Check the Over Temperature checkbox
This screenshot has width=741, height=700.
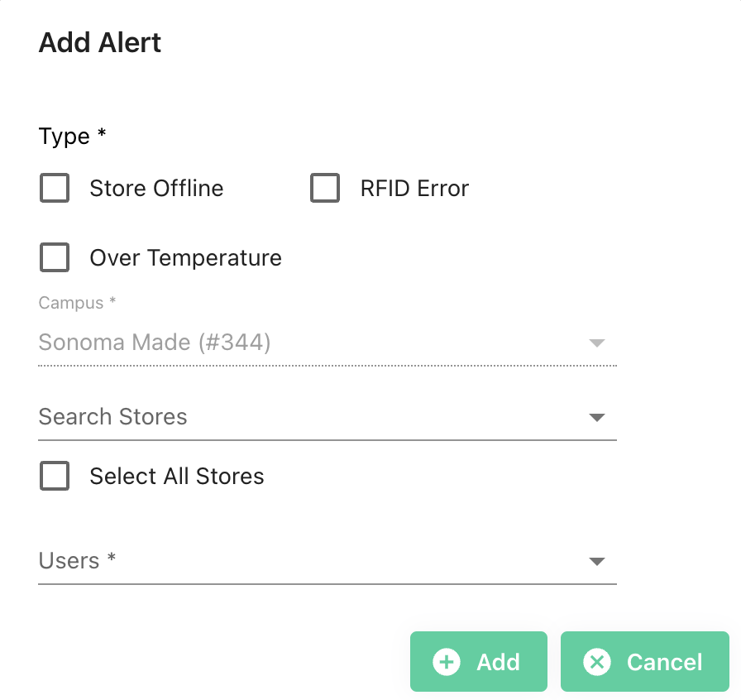(x=55, y=257)
